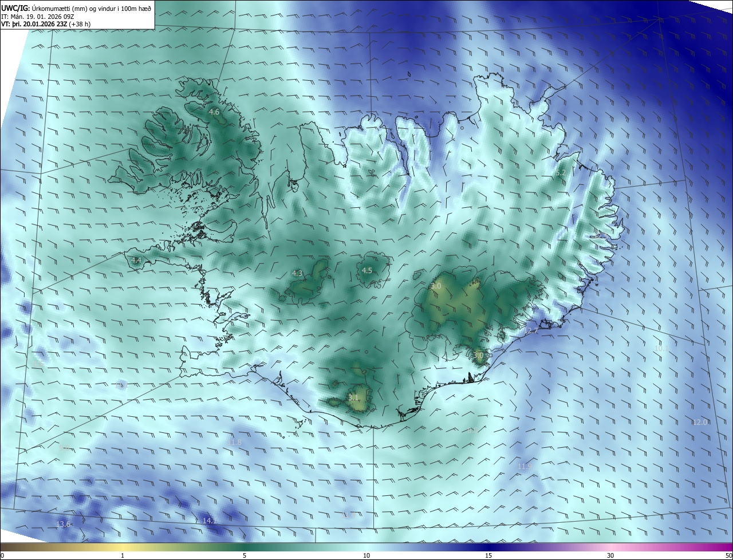Select the 11.8 value in the southwest sea
Image resolution: width=733 pixels, height=560 pixels.
[235, 443]
